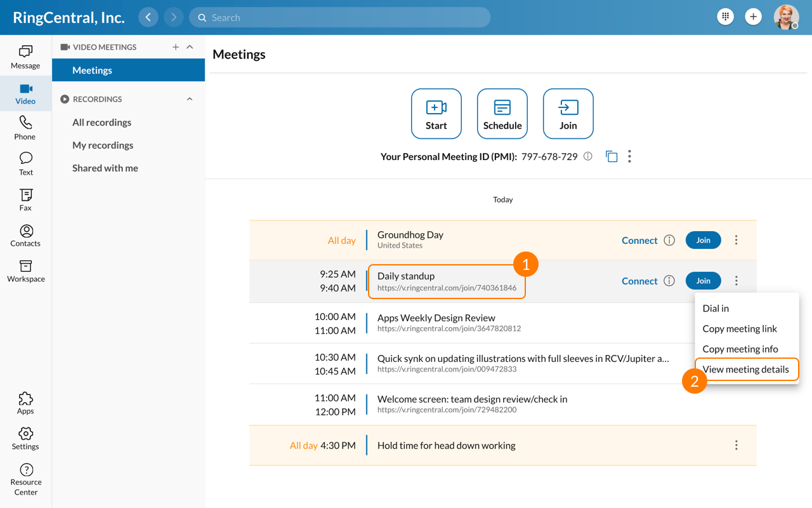Screen dimensions: 812x508
Task: Click the Schedule meeting button
Action: 502,114
